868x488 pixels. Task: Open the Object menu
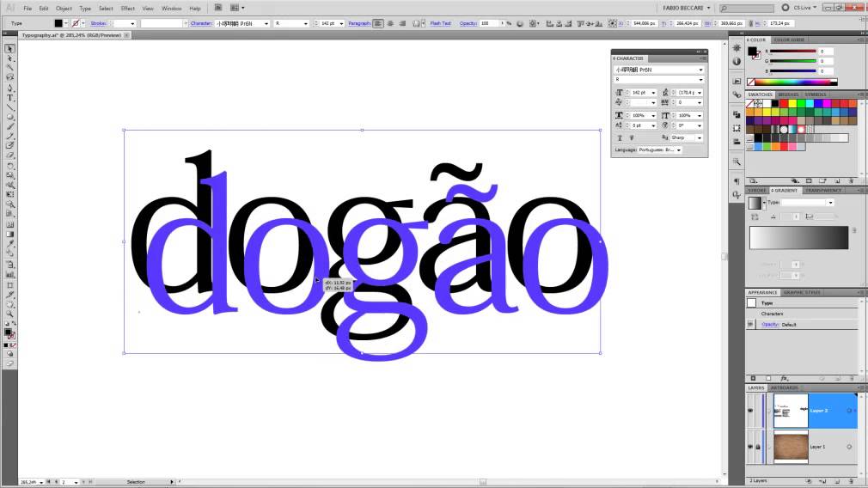(64, 9)
